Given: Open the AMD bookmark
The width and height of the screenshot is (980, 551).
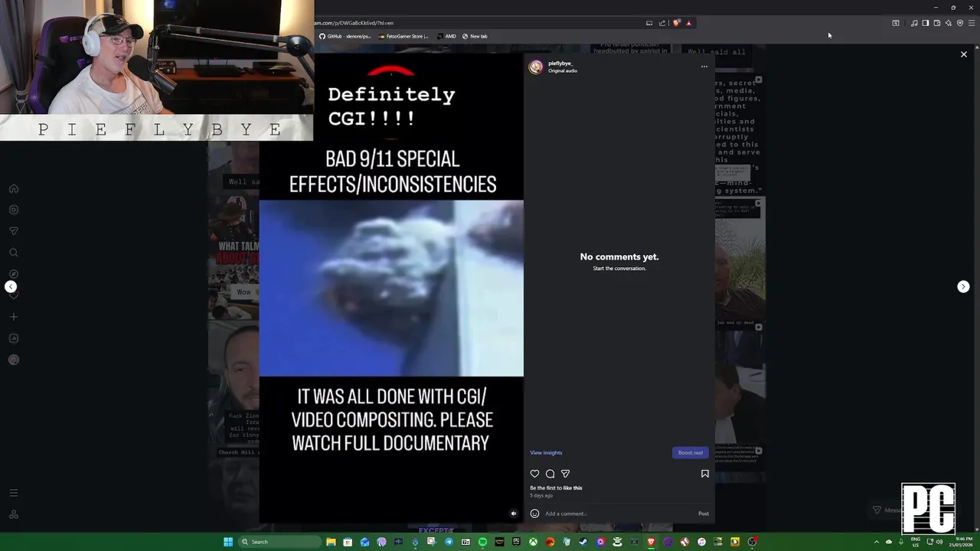Looking at the screenshot, I should point(446,36).
